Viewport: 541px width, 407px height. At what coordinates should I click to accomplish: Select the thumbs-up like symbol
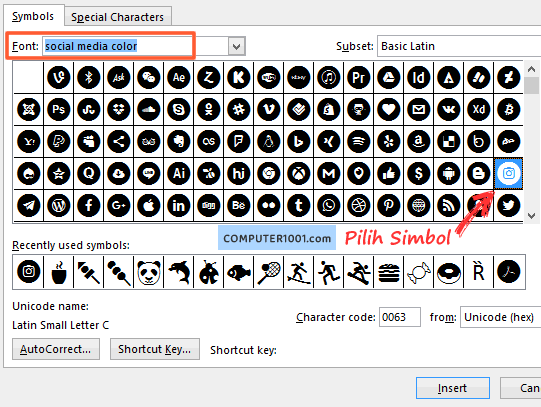pyautogui.click(x=389, y=173)
